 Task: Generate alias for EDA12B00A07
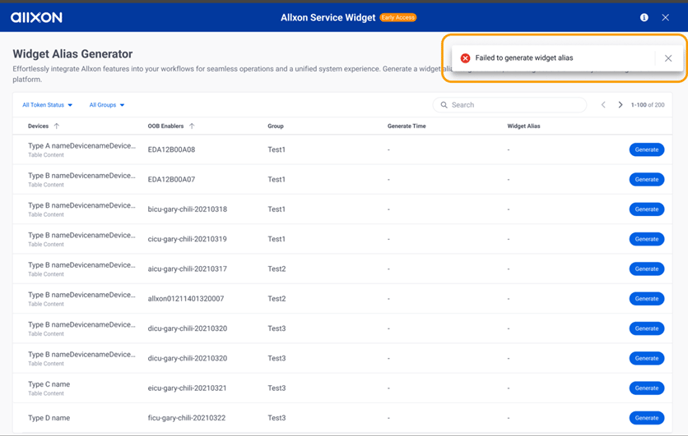click(647, 179)
